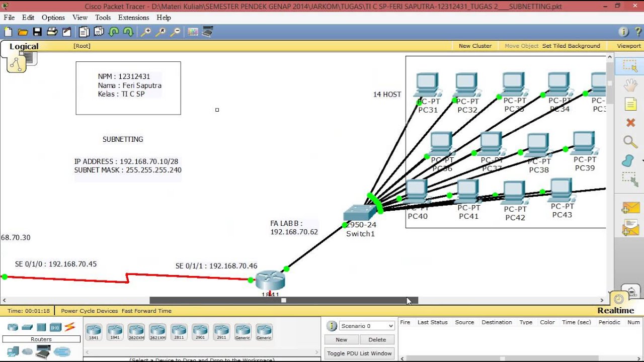Click the New scenario button
The width and height of the screenshot is (644, 362).
tap(342, 340)
